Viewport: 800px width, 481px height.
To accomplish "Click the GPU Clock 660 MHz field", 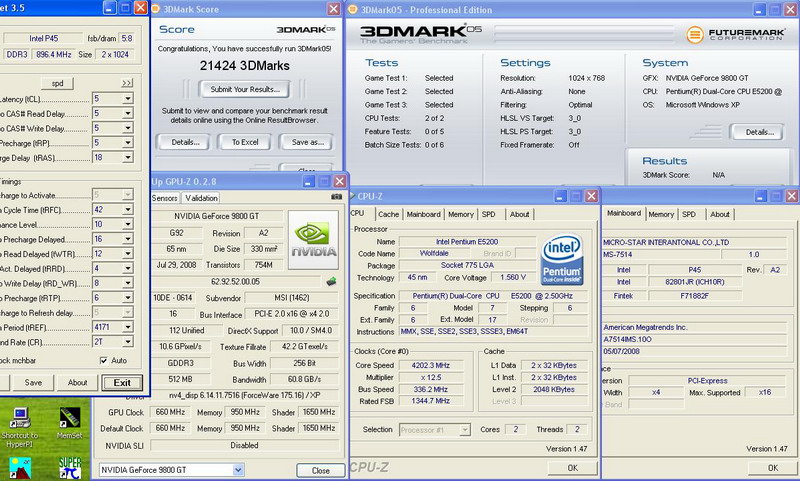I will click(x=170, y=412).
